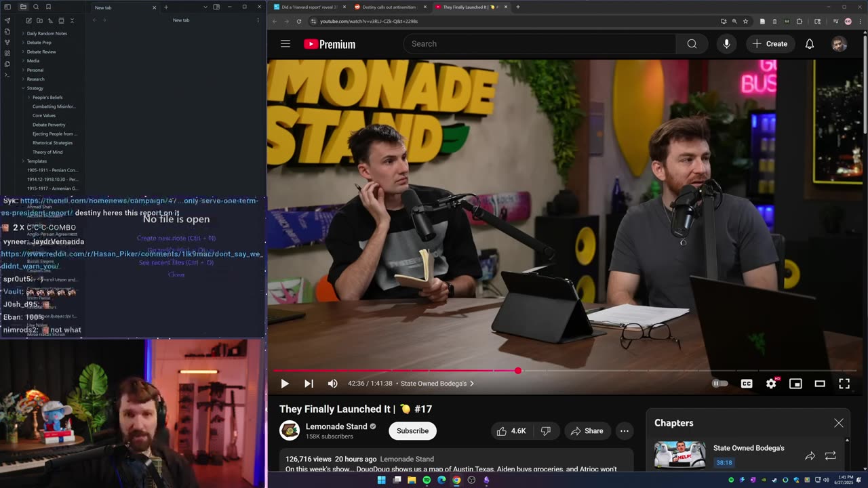Expand the People's Beliefs subfolder
868x488 pixels.
pos(47,98)
